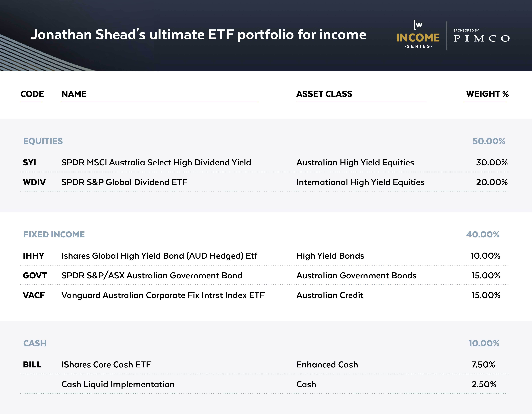Select the GOVT ticker code
This screenshot has height=414, width=532.
coord(35,275)
